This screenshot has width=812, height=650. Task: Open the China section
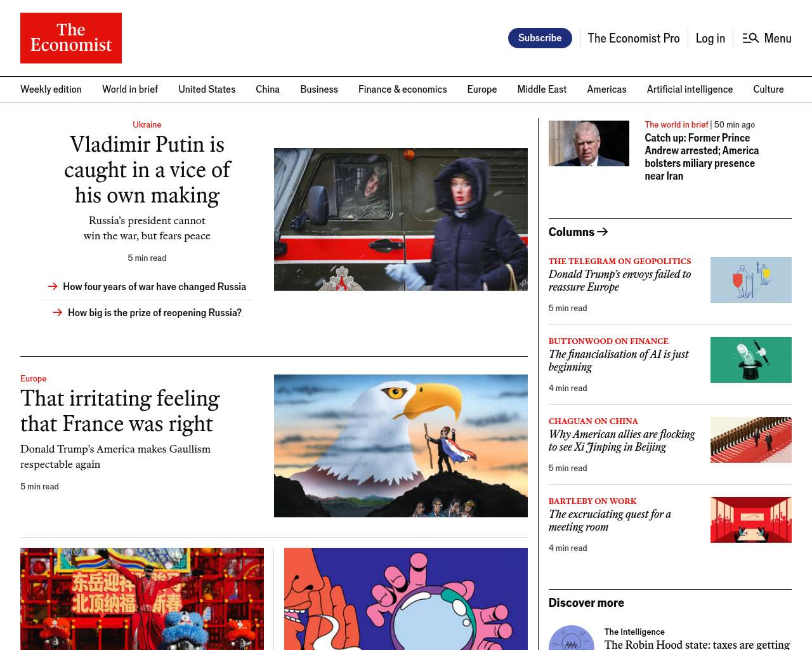click(268, 90)
